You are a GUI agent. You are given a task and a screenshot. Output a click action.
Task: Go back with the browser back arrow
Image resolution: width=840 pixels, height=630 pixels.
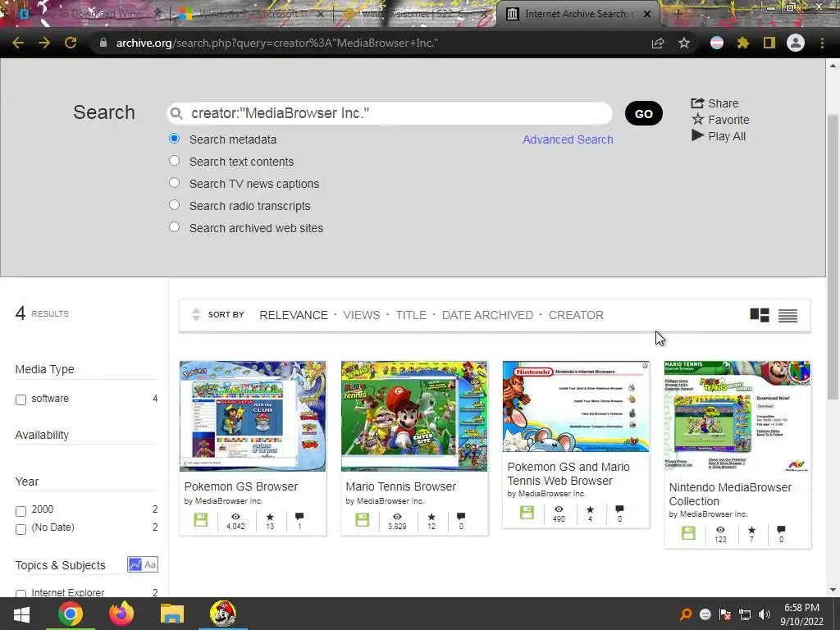pyautogui.click(x=18, y=43)
